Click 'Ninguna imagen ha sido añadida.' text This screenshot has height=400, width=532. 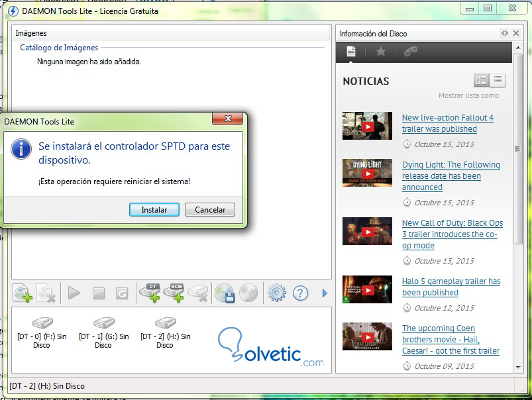(89, 62)
